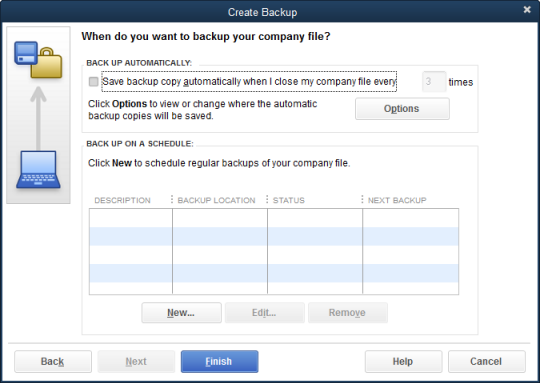Click the times count input field

click(434, 82)
